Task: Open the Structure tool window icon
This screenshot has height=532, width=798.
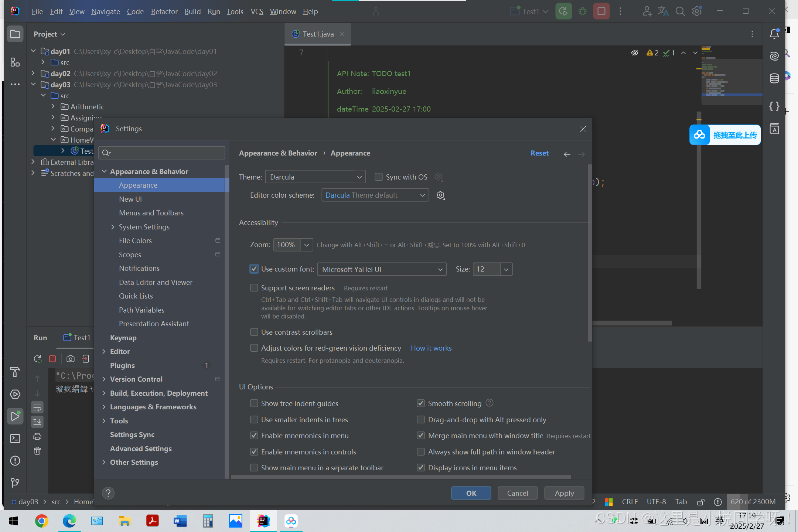Action: point(15,62)
